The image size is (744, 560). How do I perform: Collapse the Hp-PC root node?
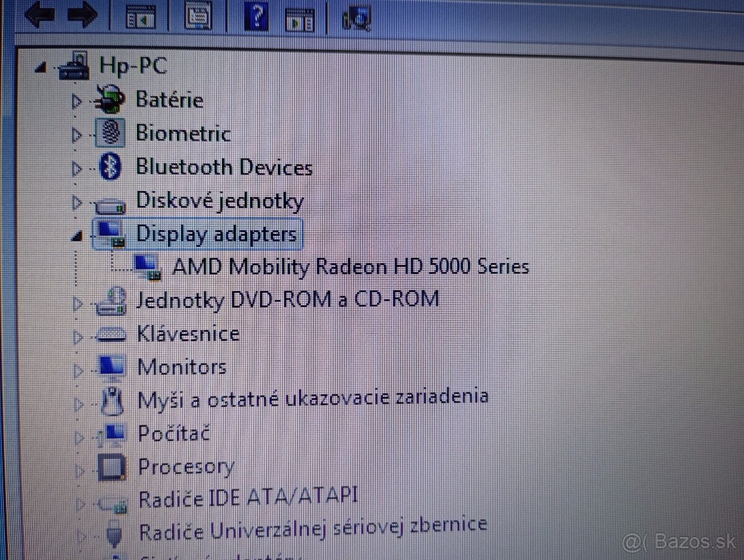coord(41,68)
